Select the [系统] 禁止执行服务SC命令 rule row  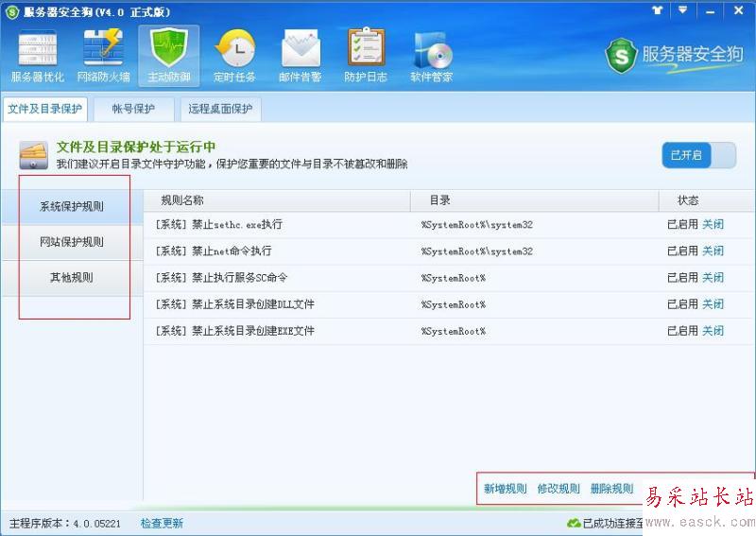[450, 278]
